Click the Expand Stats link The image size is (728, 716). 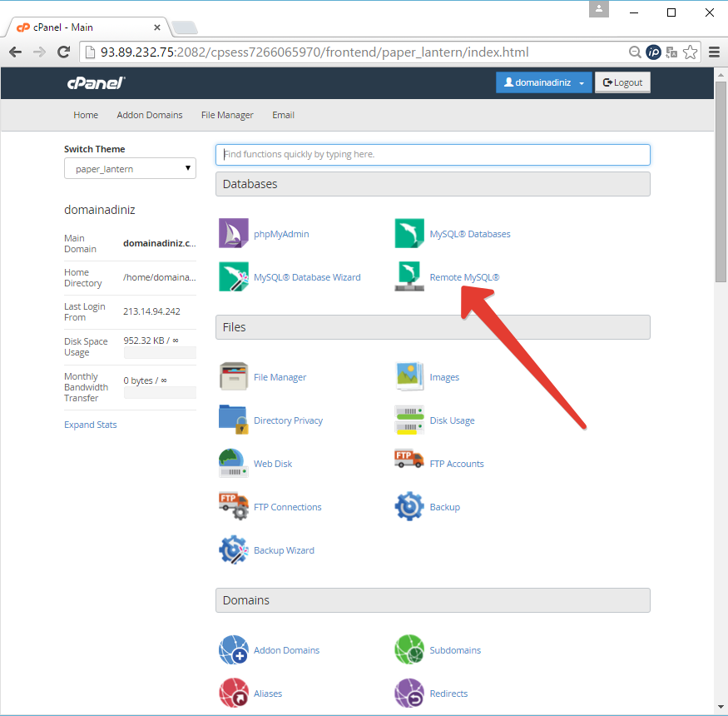pos(91,425)
